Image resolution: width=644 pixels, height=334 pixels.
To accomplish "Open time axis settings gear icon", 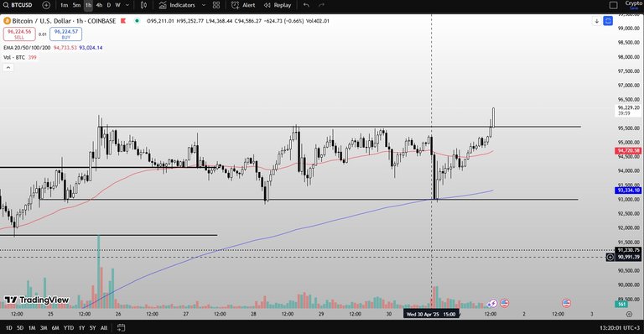I will (x=629, y=315).
